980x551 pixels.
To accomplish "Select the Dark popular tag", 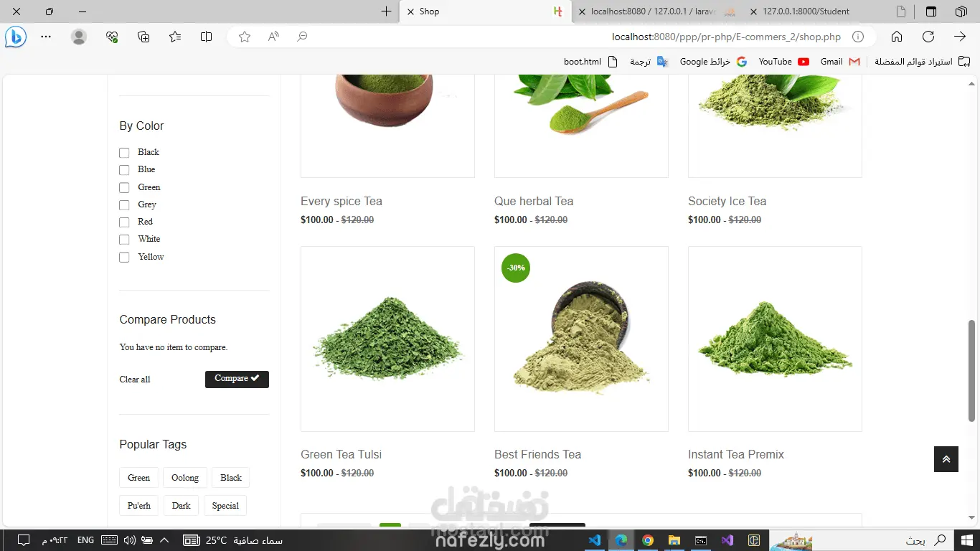I will click(x=182, y=506).
